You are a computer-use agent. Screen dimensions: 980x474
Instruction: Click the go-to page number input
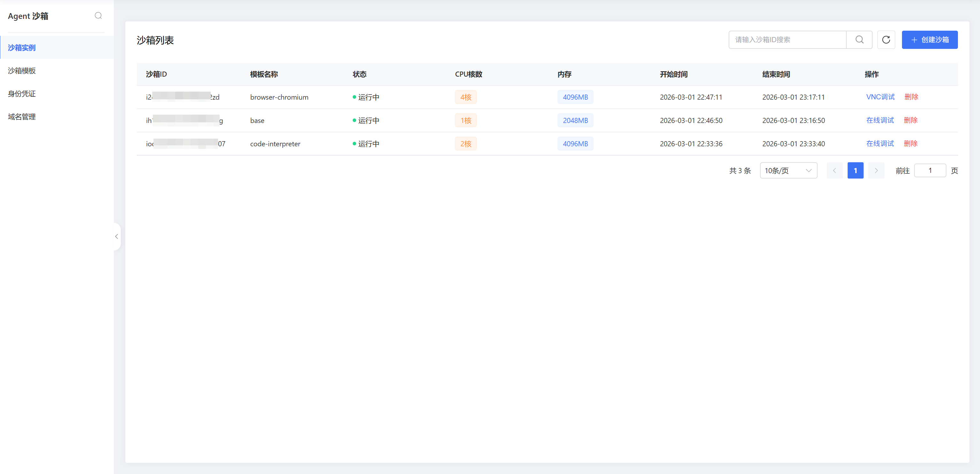point(929,170)
